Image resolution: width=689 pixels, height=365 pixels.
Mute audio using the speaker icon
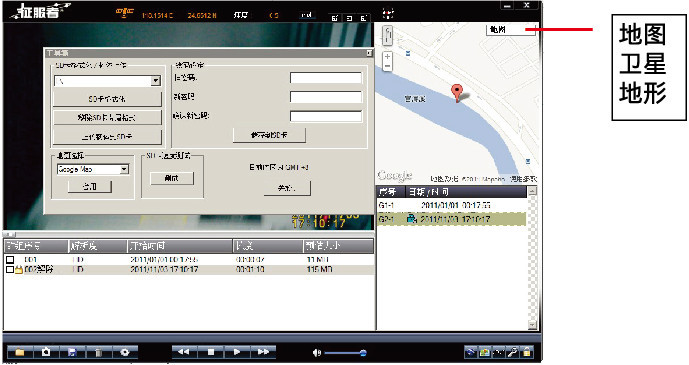coord(317,352)
